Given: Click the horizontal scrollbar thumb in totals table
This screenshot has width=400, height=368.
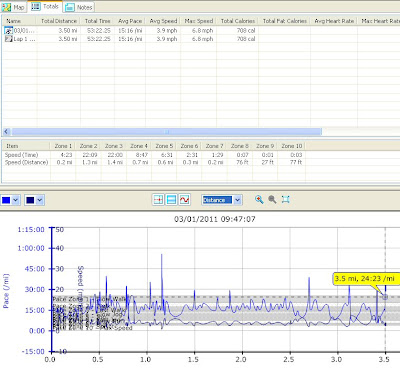Looking at the screenshot, I should click(x=167, y=132).
